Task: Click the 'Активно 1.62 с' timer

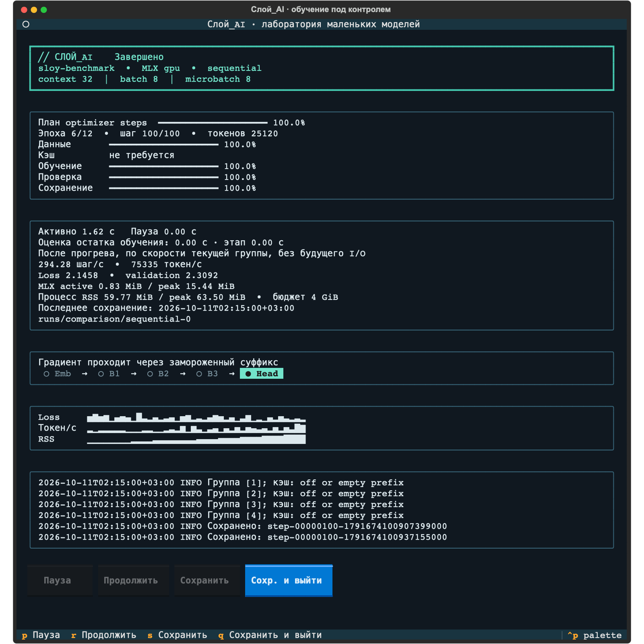Action: [x=76, y=232]
